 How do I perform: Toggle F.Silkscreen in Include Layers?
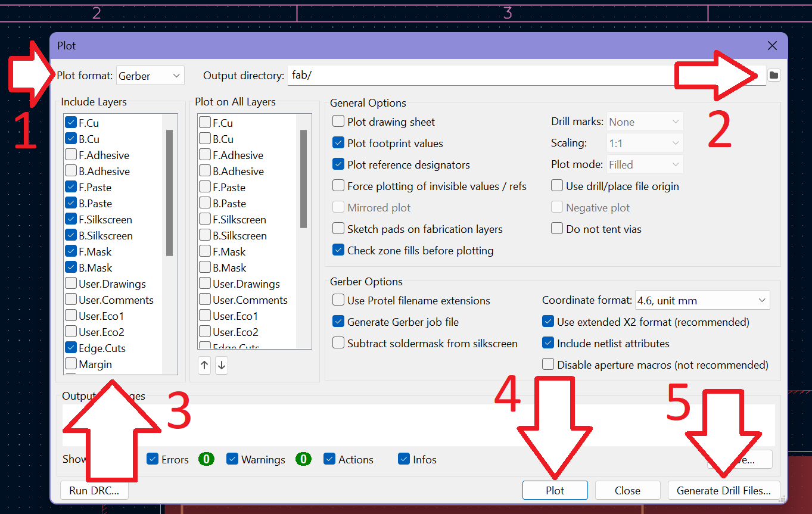pos(70,219)
